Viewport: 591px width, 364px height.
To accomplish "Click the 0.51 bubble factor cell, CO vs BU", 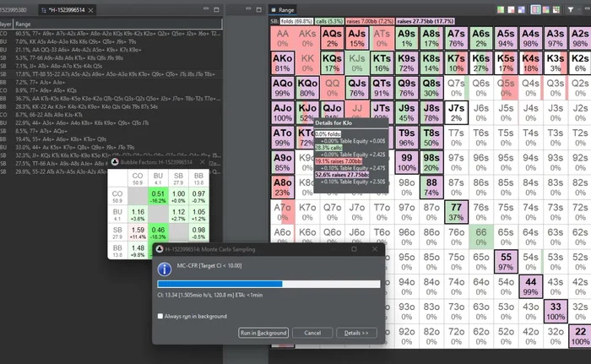I will (158, 197).
